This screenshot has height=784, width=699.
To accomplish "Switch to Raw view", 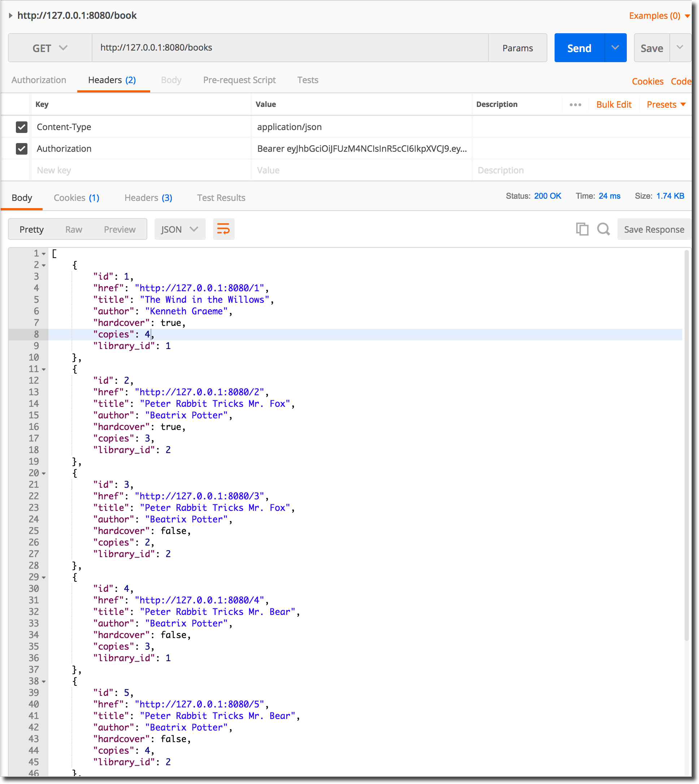I will (74, 229).
